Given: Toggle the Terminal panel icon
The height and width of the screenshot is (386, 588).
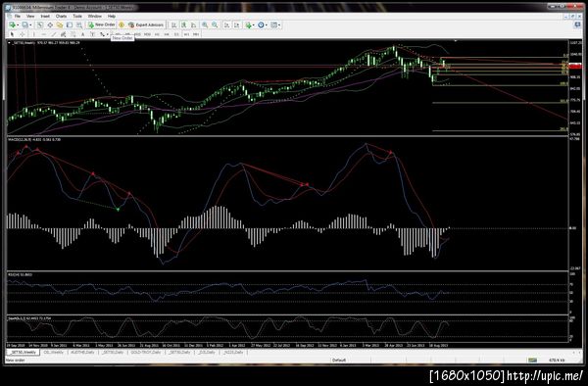Looking at the screenshot, I should tap(70, 24).
